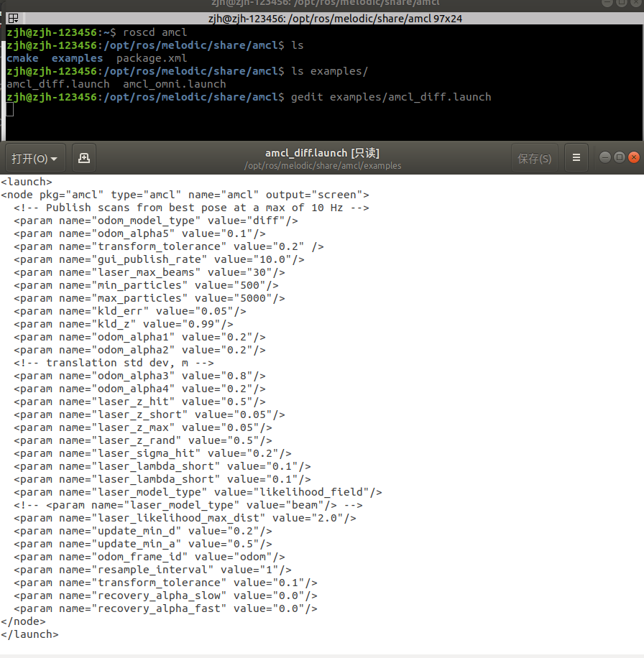Click the new document icon button
Image resolution: width=644 pixels, height=658 pixels.
(x=84, y=158)
